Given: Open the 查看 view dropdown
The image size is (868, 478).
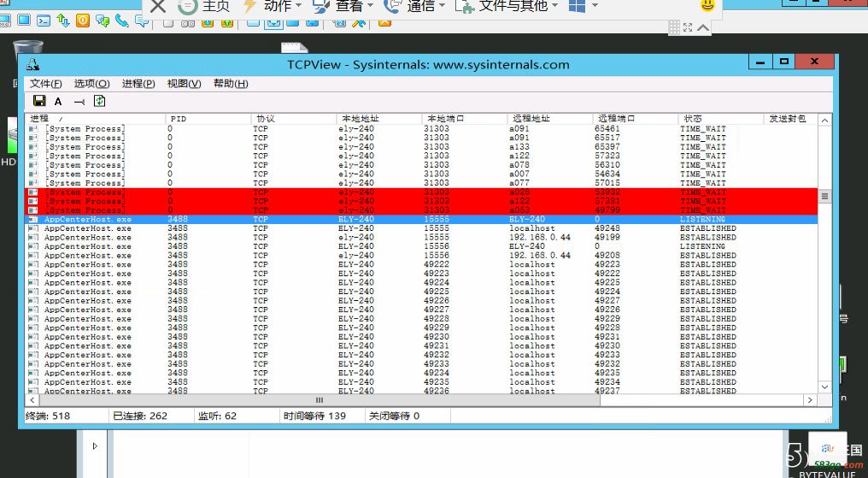Looking at the screenshot, I should 343,6.
